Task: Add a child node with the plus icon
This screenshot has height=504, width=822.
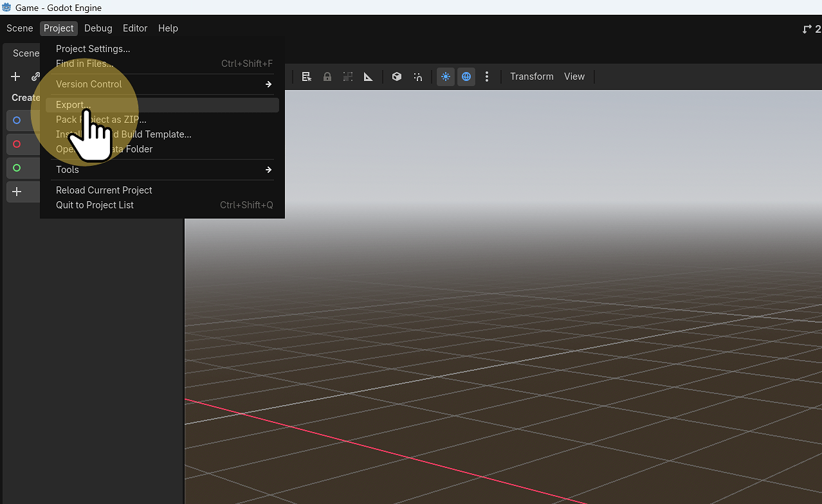Action: click(14, 76)
